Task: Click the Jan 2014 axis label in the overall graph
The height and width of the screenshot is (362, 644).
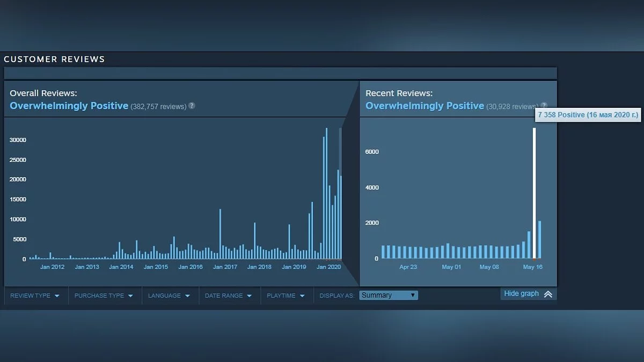Action: (x=121, y=267)
